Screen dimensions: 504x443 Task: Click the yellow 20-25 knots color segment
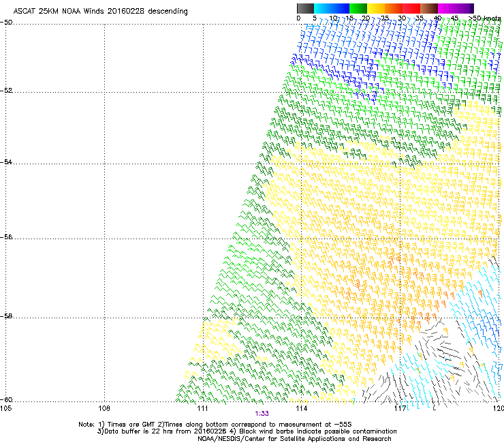376,8
